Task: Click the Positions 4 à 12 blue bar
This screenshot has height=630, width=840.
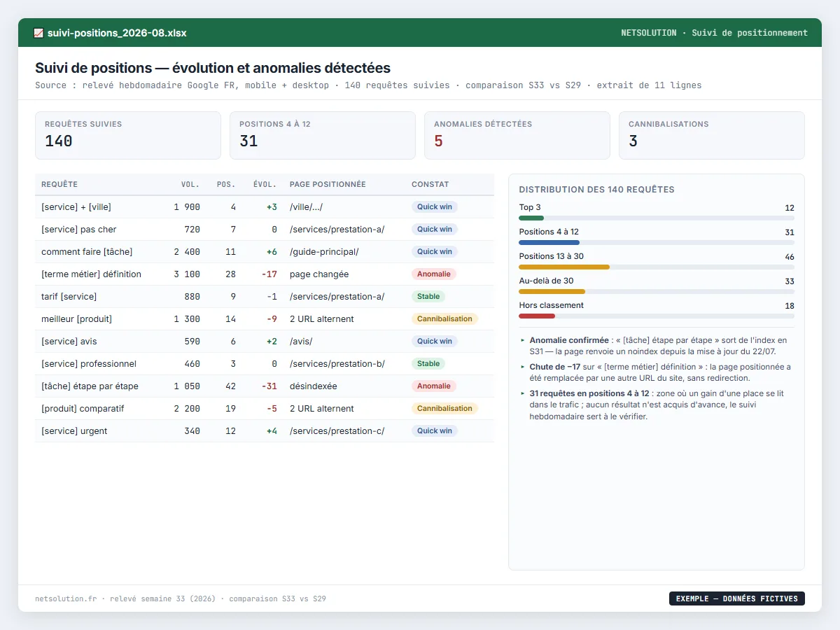Action: click(x=549, y=242)
